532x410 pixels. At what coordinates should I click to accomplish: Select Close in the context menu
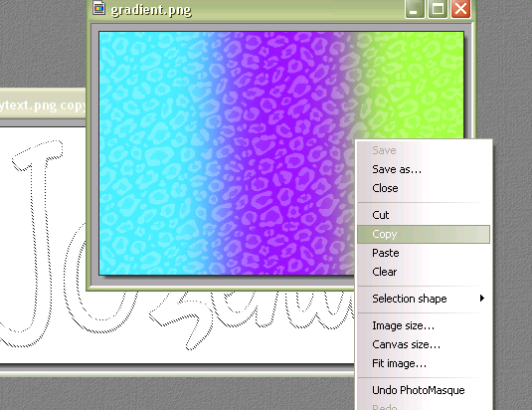424,188
